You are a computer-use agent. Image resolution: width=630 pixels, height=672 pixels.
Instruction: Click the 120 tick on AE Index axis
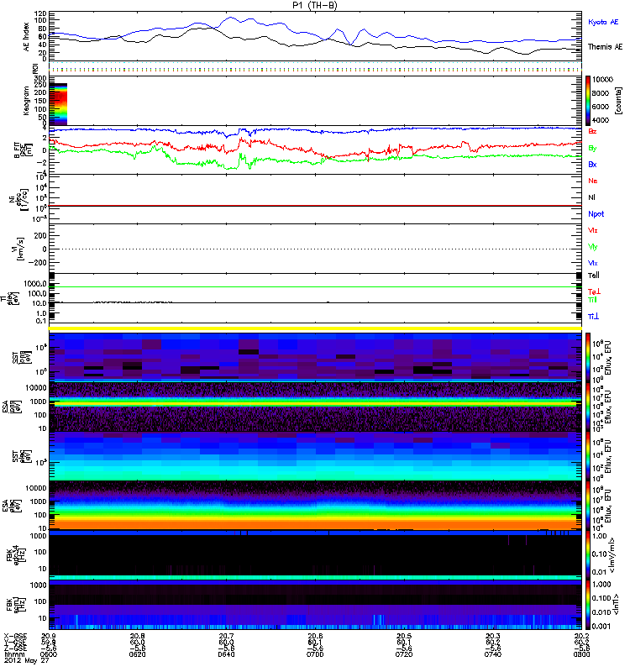point(39,13)
